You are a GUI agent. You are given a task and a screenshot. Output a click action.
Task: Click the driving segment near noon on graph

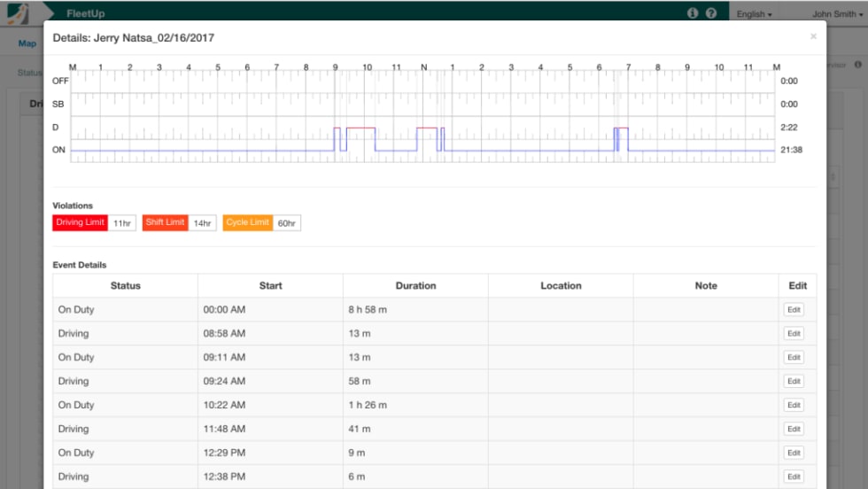[427, 128]
